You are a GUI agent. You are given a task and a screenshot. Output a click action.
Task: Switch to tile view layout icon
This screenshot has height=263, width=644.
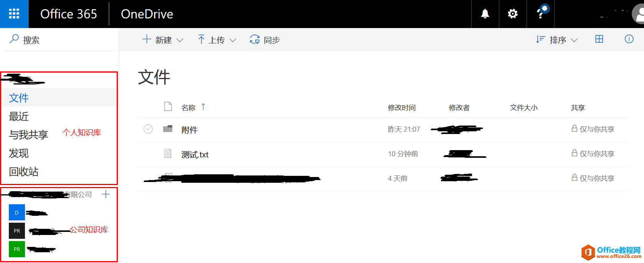pyautogui.click(x=599, y=39)
